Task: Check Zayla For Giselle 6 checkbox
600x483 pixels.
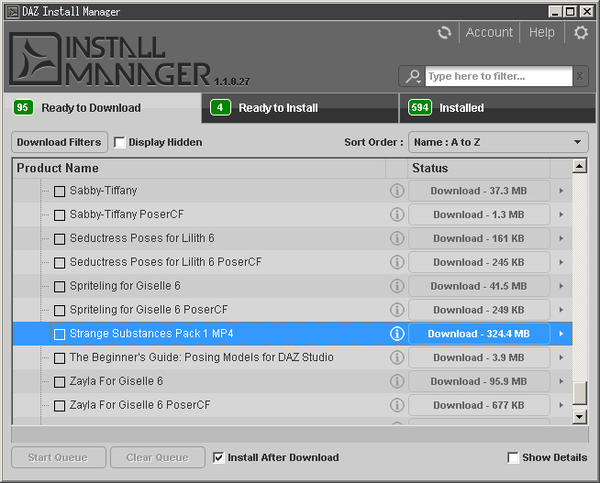Action: 59,382
